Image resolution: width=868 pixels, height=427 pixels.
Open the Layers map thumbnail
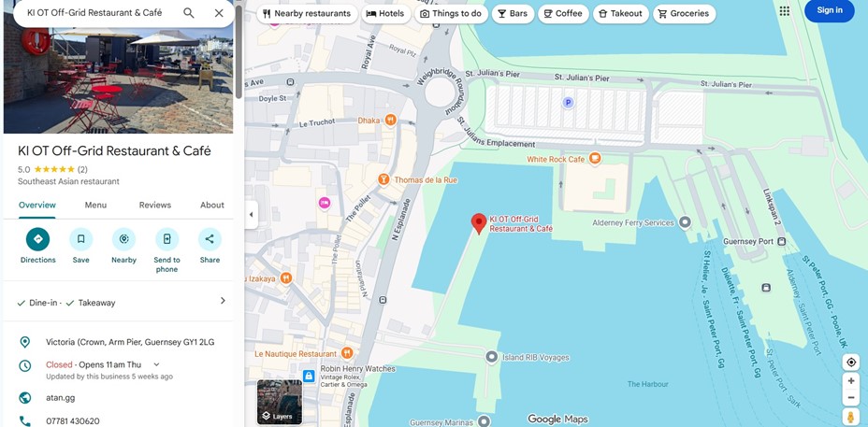coord(280,402)
